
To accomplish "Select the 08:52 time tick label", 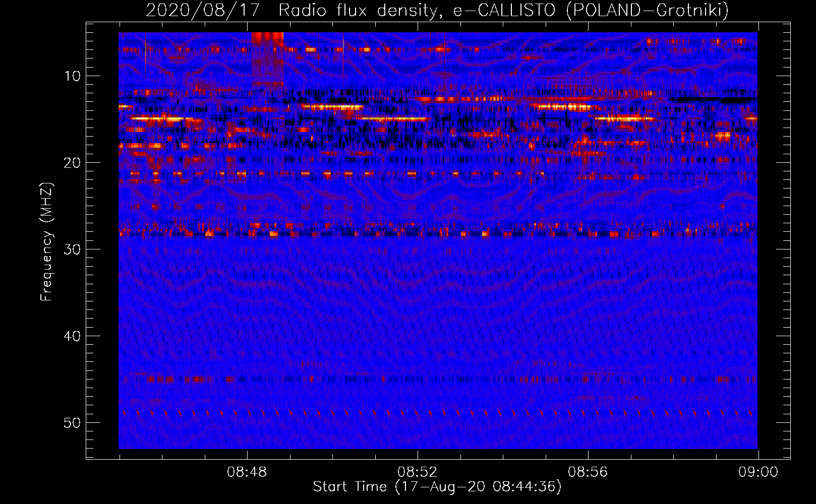I will (x=418, y=472).
